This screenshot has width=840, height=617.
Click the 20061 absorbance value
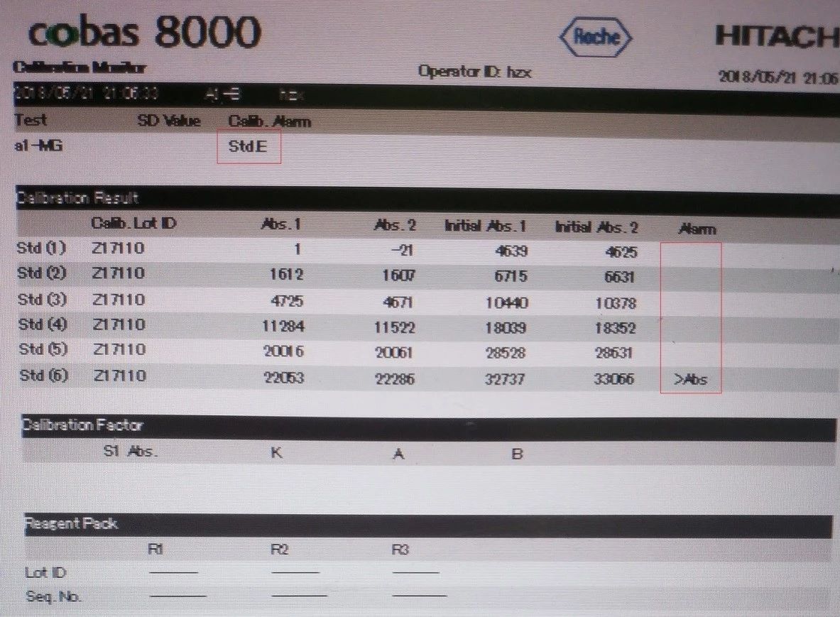[394, 352]
